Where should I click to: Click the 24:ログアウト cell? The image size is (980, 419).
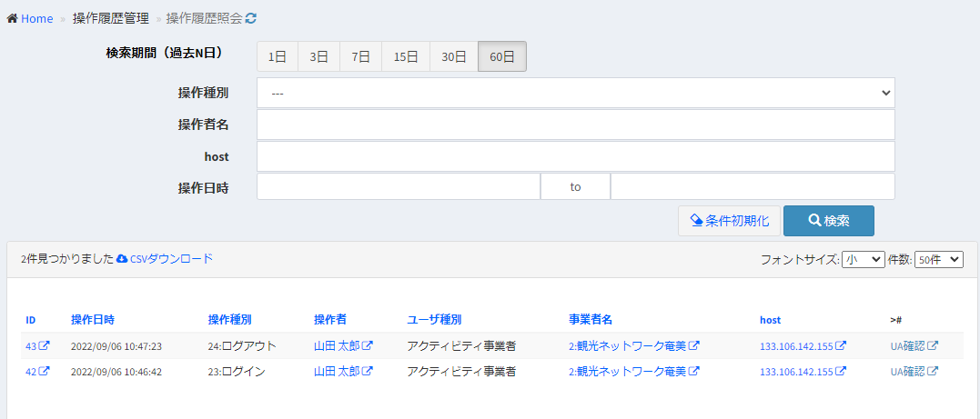(x=242, y=345)
